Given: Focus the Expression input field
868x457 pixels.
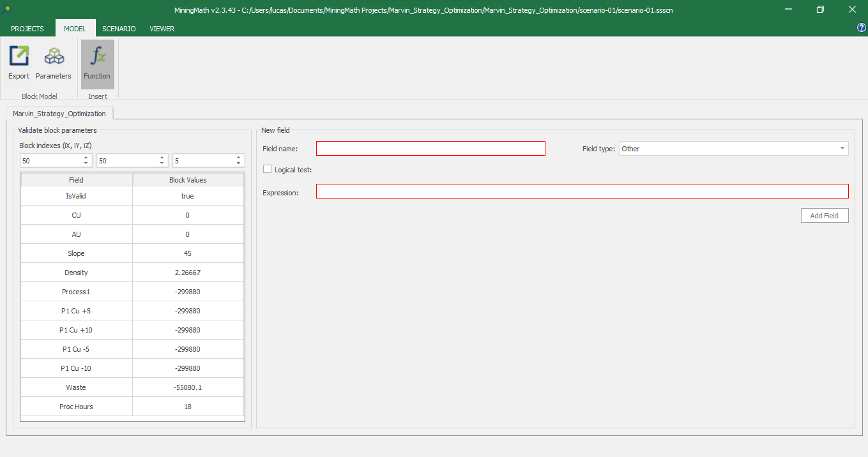Looking at the screenshot, I should (x=582, y=191).
